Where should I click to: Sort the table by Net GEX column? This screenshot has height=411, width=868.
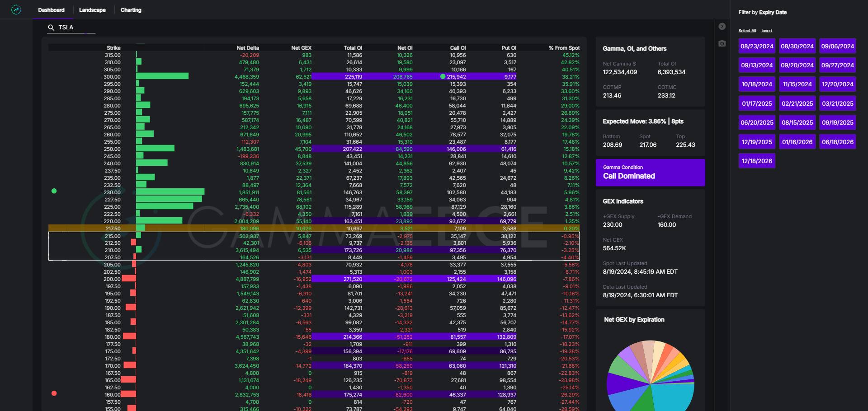point(301,48)
